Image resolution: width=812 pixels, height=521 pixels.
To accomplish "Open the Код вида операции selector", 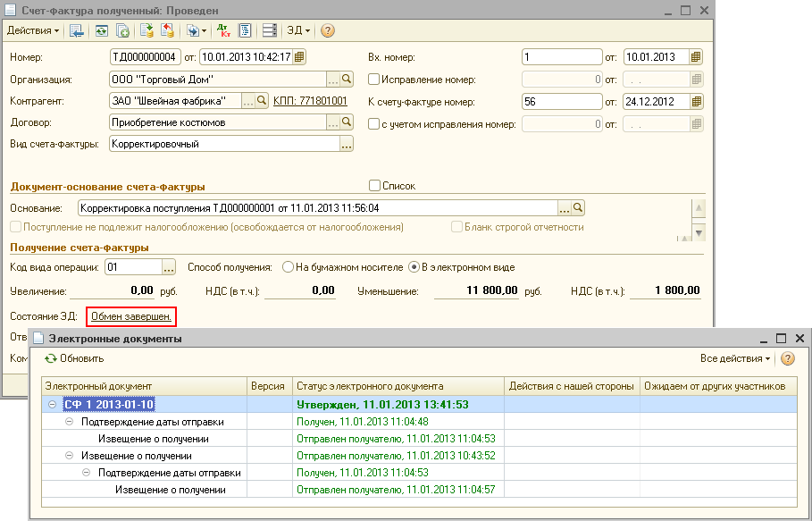I will 169,267.
